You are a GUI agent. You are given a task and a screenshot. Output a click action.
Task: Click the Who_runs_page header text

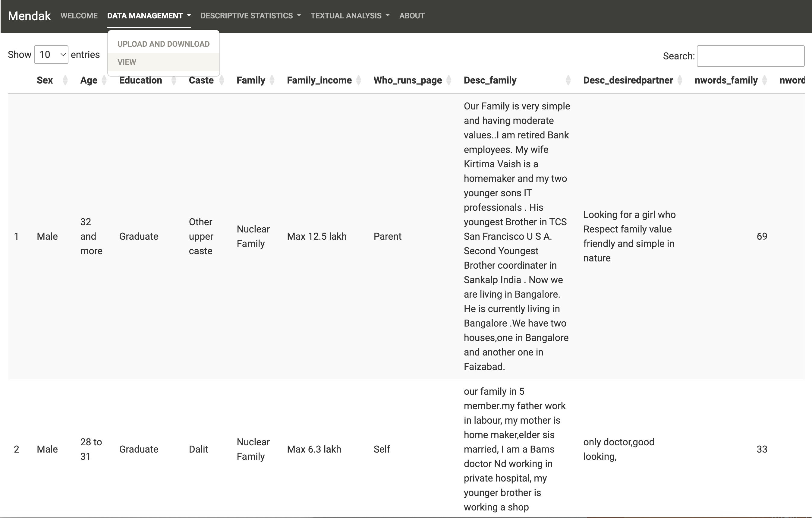tap(407, 80)
